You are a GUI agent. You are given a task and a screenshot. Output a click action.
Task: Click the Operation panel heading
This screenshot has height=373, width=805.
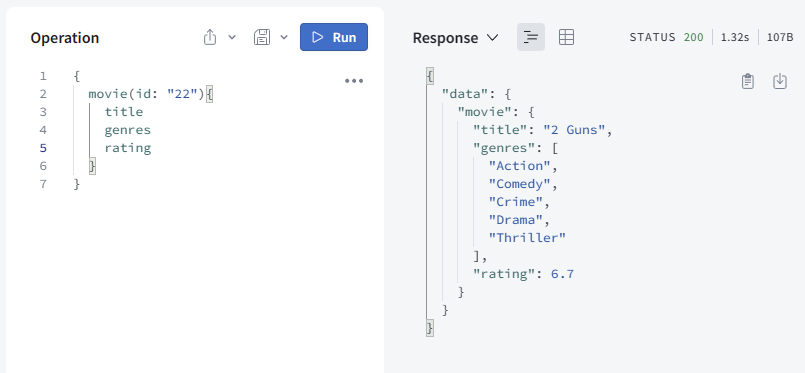pos(65,38)
